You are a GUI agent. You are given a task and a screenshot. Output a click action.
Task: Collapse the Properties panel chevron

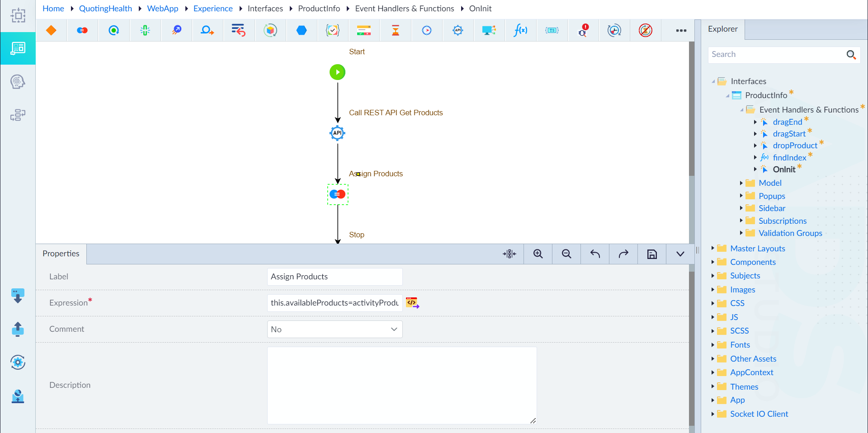point(680,254)
